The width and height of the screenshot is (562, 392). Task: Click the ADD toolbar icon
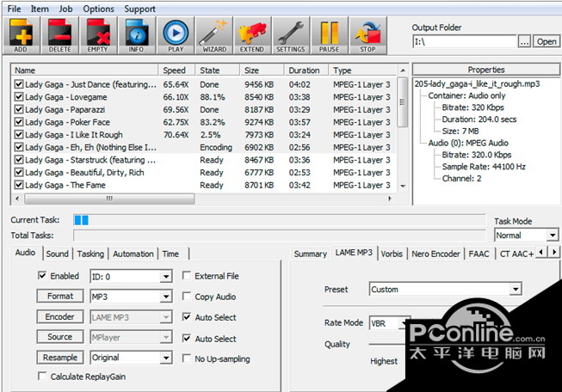pos(22,35)
